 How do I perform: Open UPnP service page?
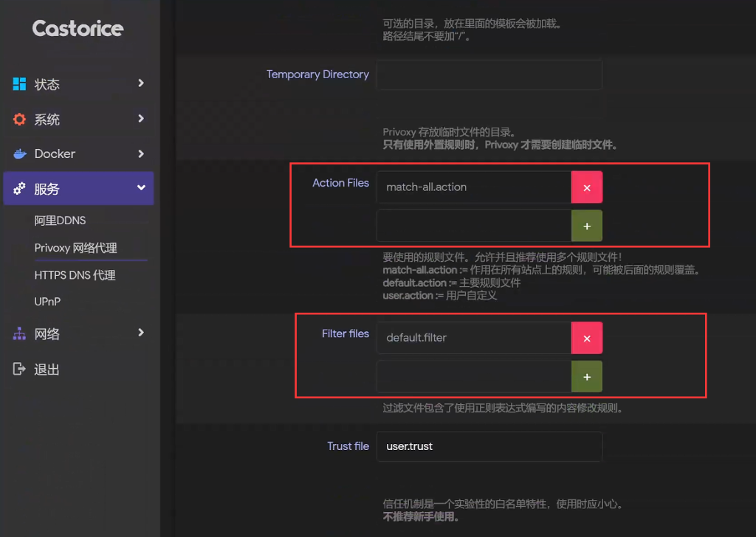coord(47,302)
